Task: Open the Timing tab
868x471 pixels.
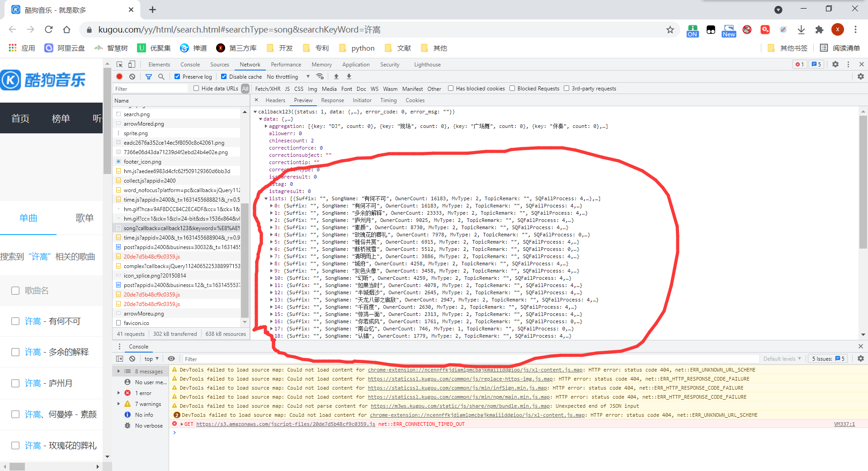Action: tap(388, 100)
